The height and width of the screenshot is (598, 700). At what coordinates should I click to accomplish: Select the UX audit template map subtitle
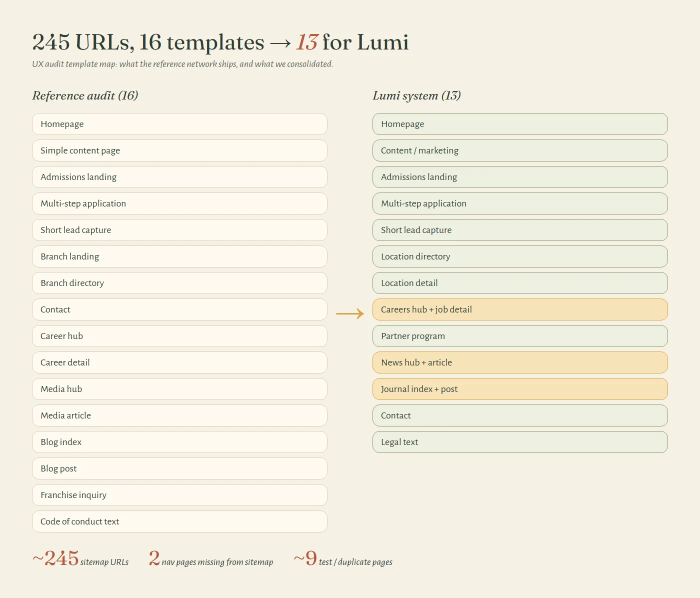point(182,64)
